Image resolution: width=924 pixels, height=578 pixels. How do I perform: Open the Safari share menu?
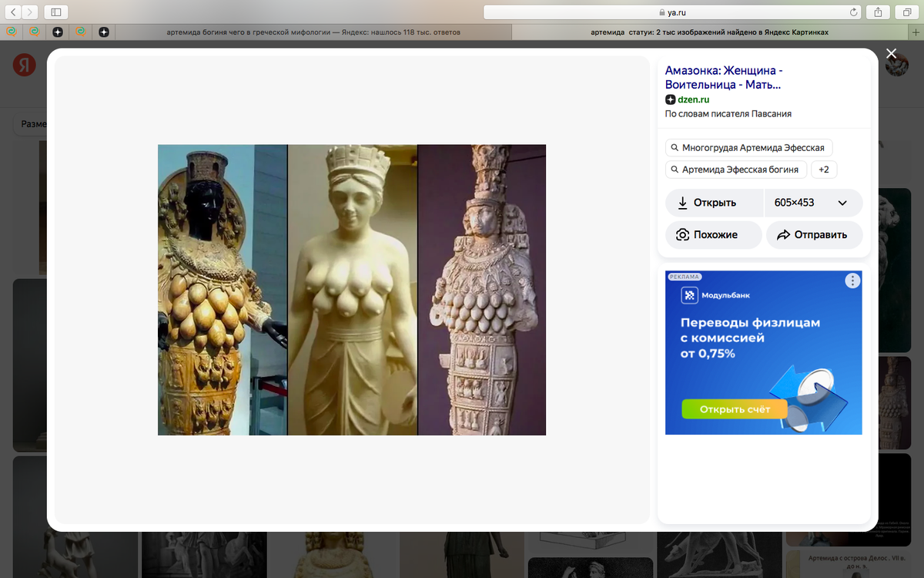pos(878,12)
